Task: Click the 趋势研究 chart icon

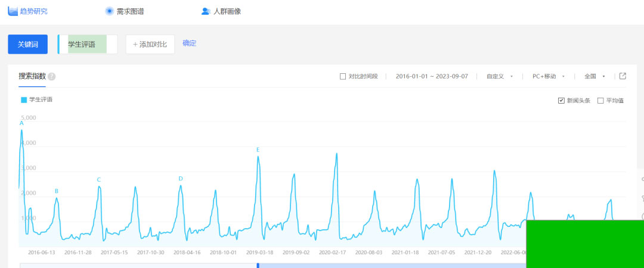Action: [13, 11]
